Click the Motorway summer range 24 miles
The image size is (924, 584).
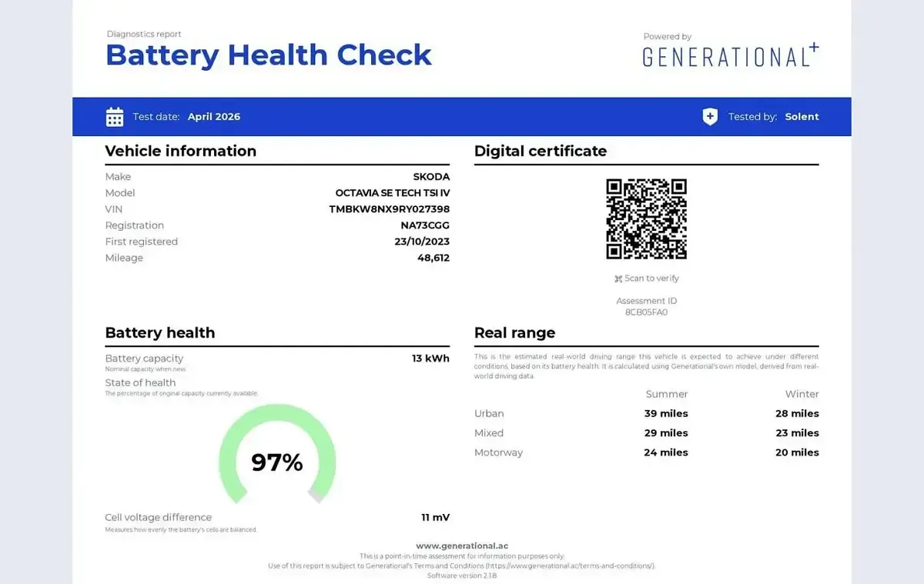tap(666, 452)
